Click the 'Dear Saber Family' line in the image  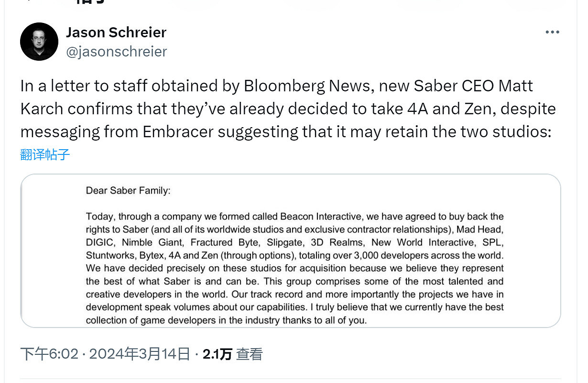pyautogui.click(x=128, y=190)
